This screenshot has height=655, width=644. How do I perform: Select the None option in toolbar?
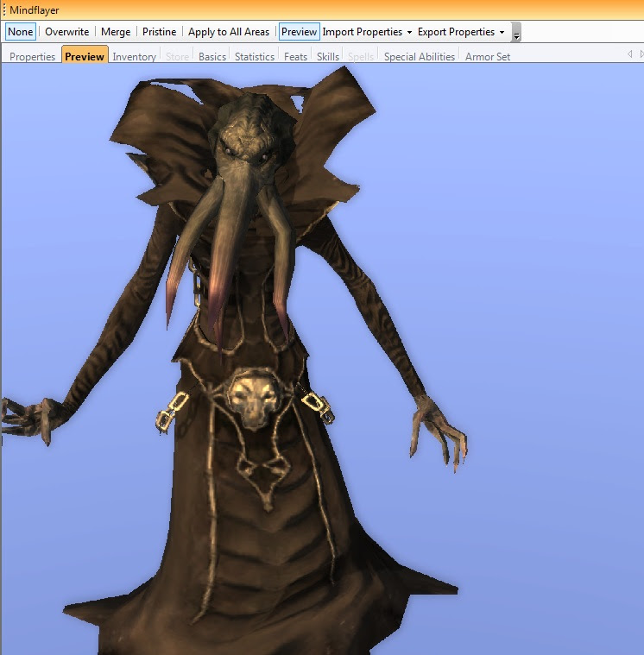(21, 32)
